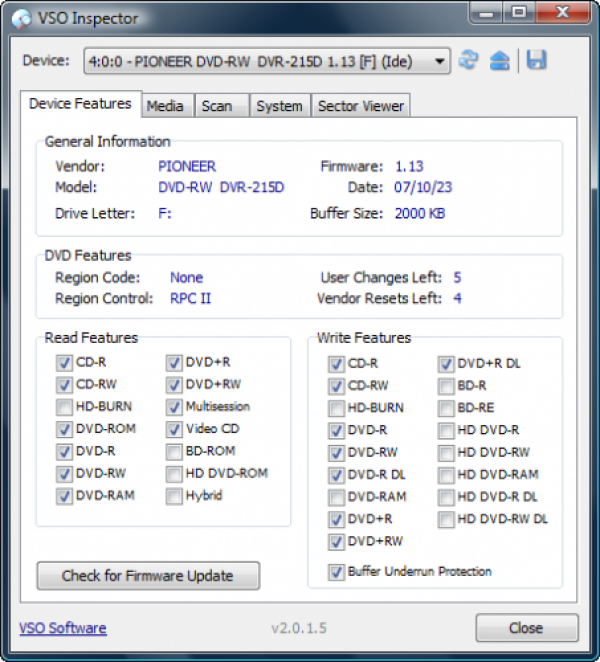Screen dimensions: 600x662
Task: Toggle the Write Features DVD+RW checkbox
Action: pyautogui.click(x=336, y=542)
